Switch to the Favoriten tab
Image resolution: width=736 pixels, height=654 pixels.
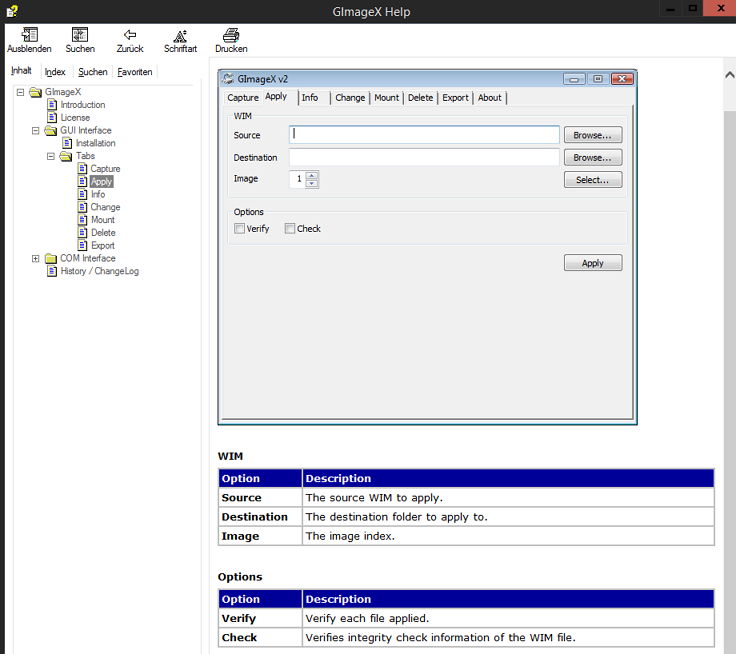click(135, 72)
